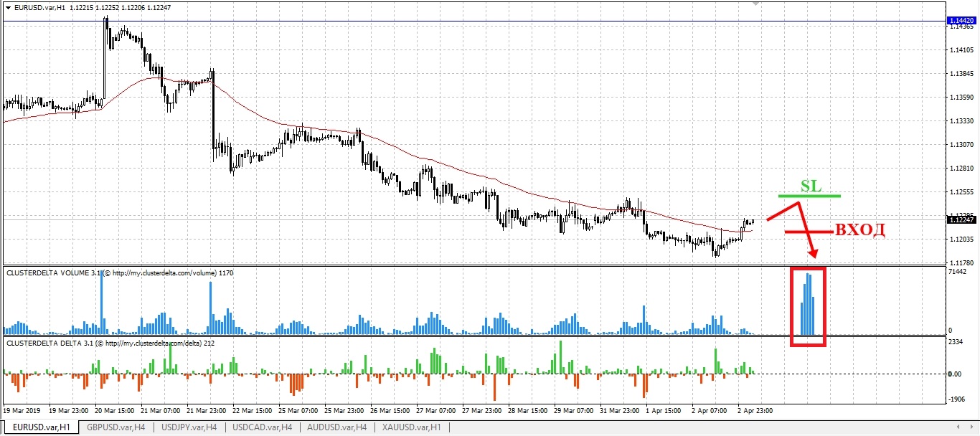Viewport: 980px width, 436px height.
Task: Open the XAUUSD.var,H1 chart tab
Action: click(x=412, y=427)
